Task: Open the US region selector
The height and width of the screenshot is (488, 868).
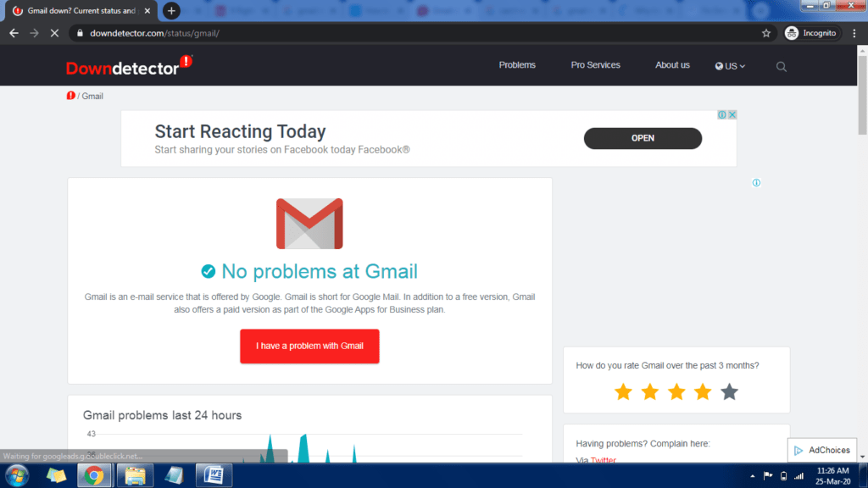Action: (729, 65)
